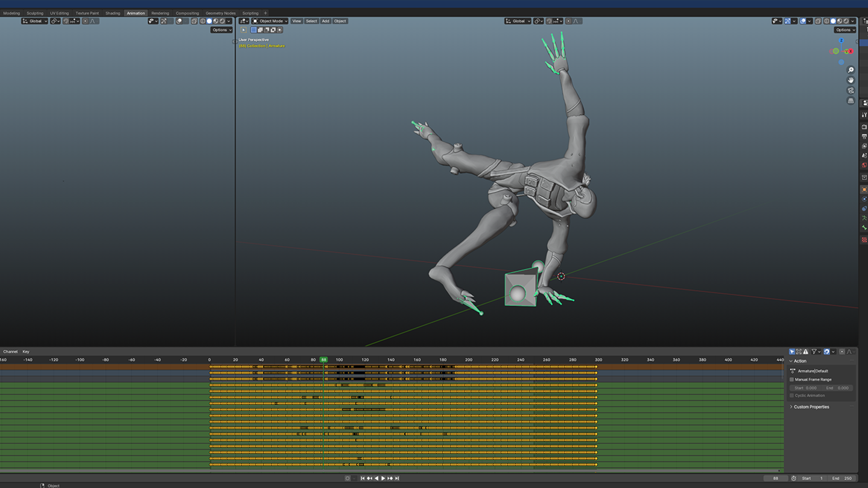Screen dimensions: 868x488
Task: Click the red X axis on gizmo
Action: [851, 52]
